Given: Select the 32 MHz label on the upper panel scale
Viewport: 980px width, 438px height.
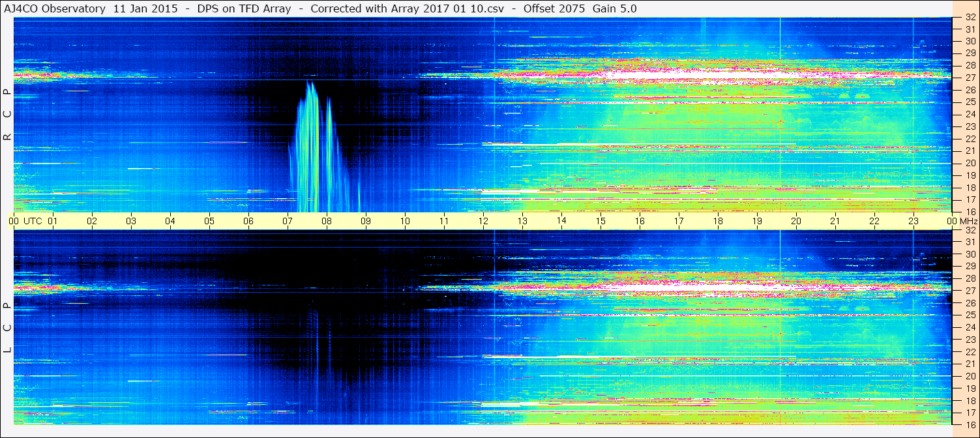Looking at the screenshot, I should [970, 18].
